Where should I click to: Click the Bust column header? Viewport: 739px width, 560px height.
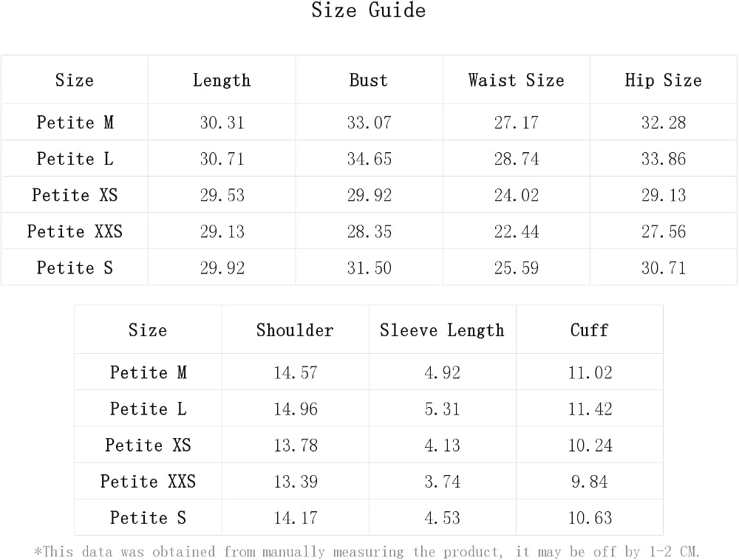(369, 80)
